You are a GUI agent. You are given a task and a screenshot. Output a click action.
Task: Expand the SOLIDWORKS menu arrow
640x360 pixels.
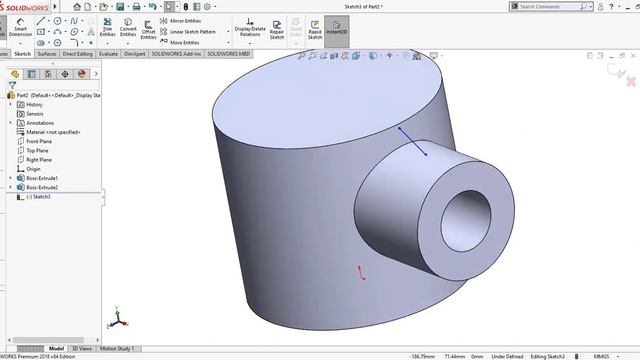[55, 7]
